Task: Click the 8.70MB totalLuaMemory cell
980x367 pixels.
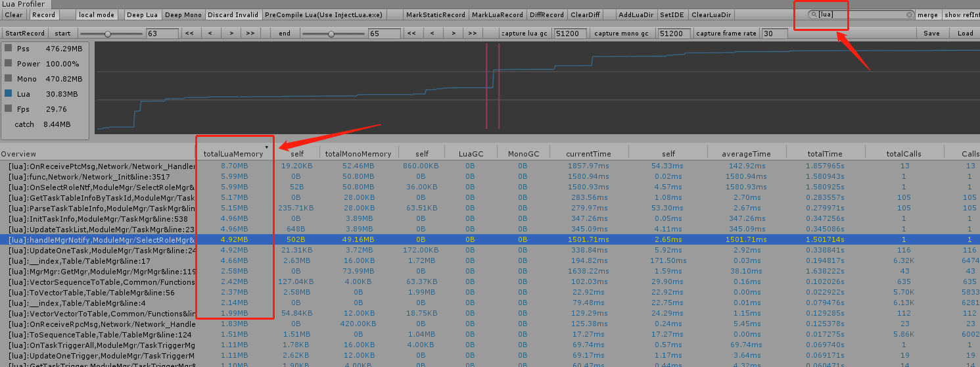Action: (x=234, y=166)
